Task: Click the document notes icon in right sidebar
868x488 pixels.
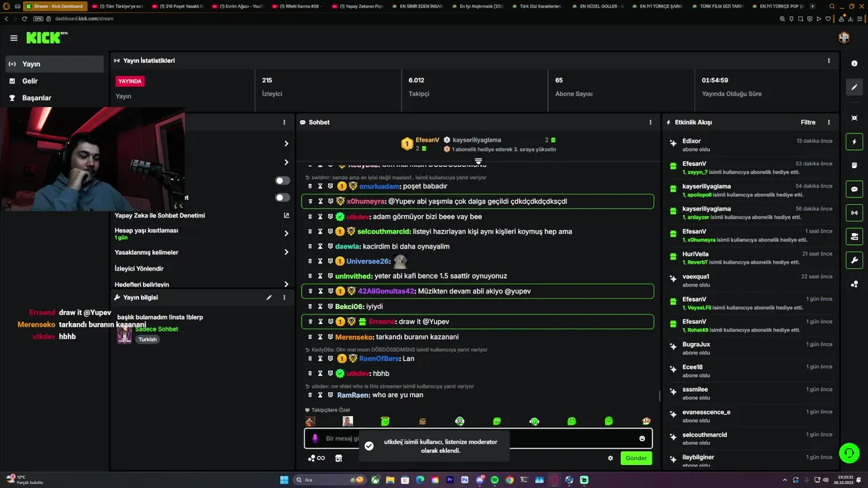Action: coord(854,165)
